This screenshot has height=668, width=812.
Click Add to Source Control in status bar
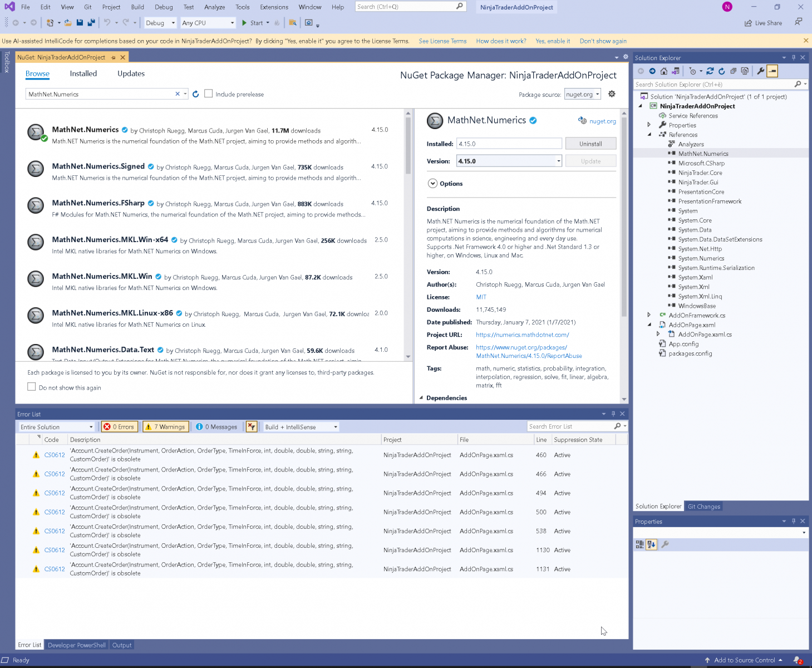[744, 660]
